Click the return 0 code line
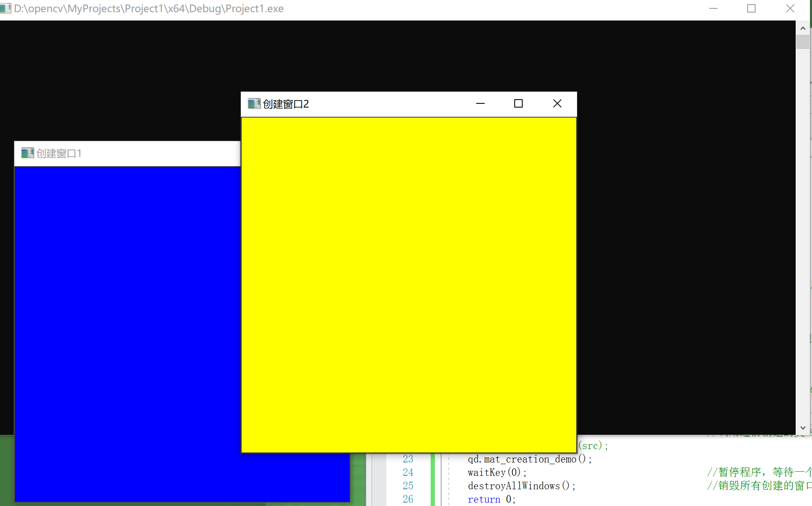This screenshot has height=506, width=812. (492, 499)
